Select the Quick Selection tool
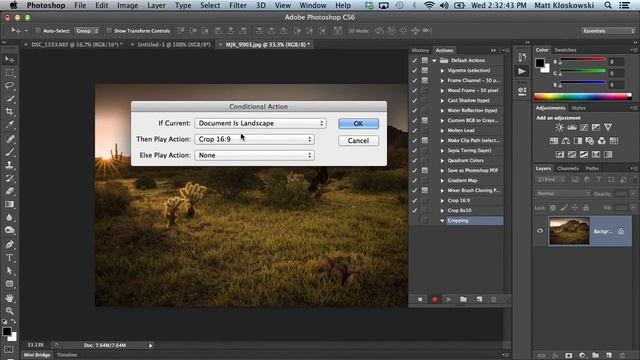This screenshot has width=640, height=360. point(9,99)
